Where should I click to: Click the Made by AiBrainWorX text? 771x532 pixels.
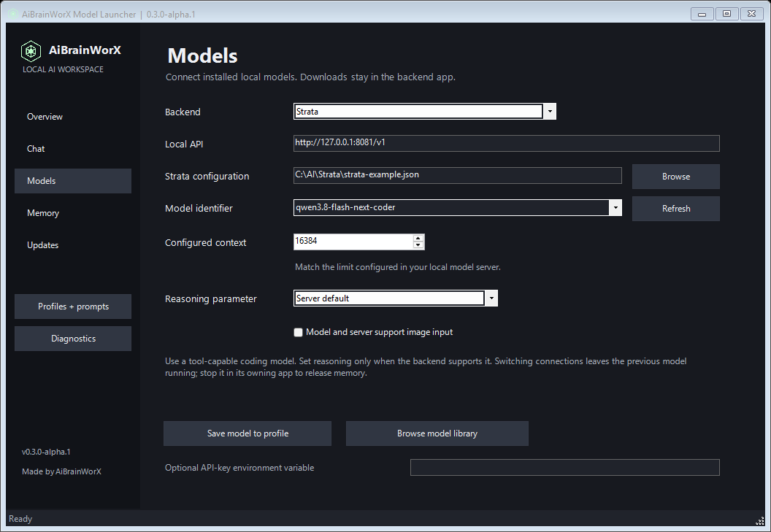pos(61,471)
